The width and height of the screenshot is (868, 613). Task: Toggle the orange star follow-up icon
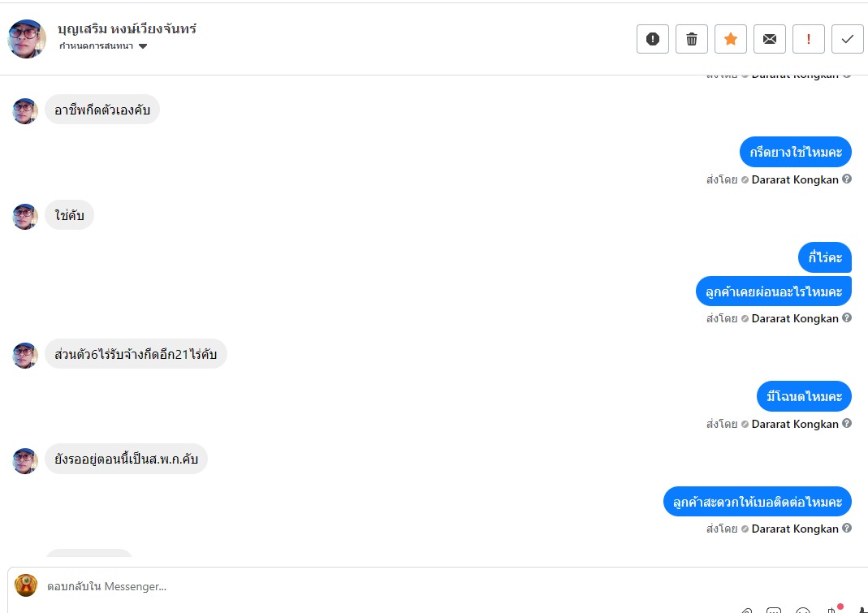[x=731, y=38]
